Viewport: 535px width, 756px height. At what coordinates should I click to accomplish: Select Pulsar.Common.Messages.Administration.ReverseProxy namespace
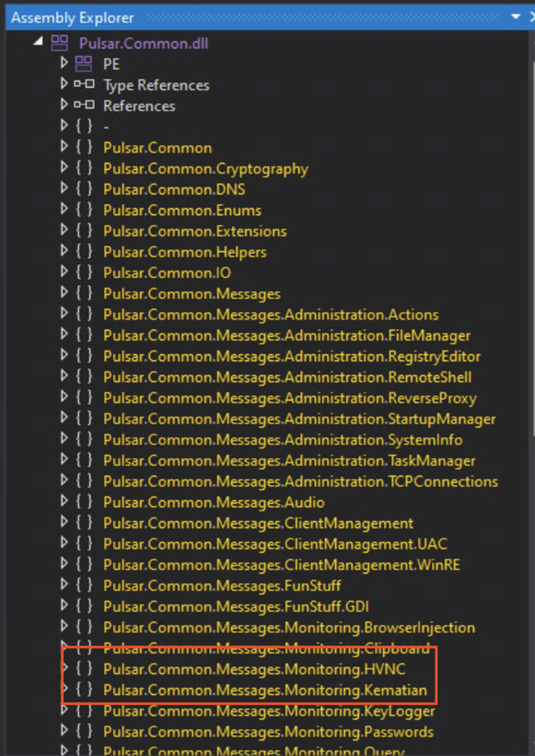[x=290, y=398]
